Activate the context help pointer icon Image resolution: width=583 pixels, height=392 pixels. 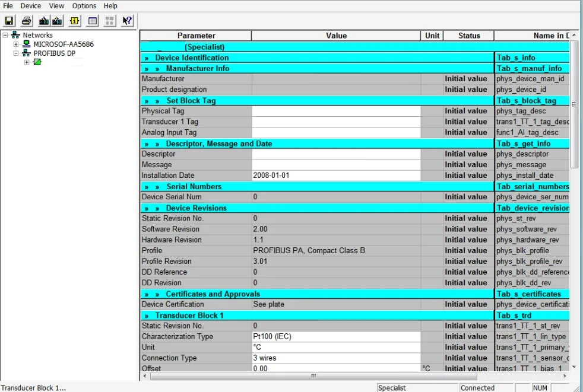(x=127, y=21)
